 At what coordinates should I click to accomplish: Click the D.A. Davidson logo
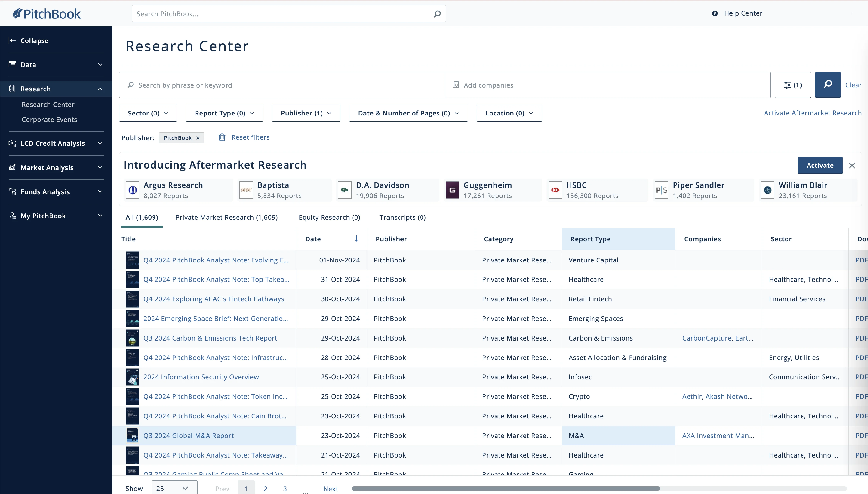pos(345,190)
